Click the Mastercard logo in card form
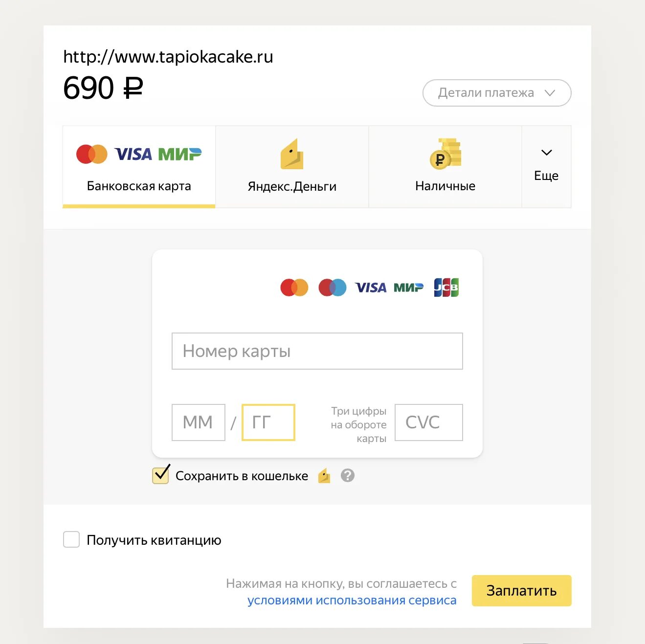 [x=294, y=288]
